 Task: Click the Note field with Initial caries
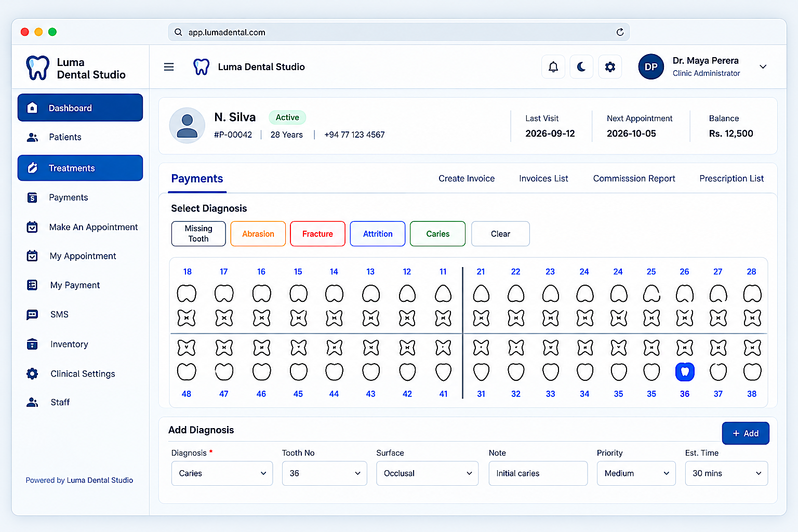[538, 473]
